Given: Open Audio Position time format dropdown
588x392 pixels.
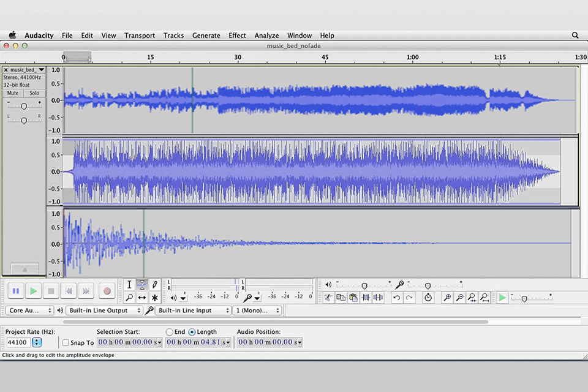Looking at the screenshot, I should [300, 342].
